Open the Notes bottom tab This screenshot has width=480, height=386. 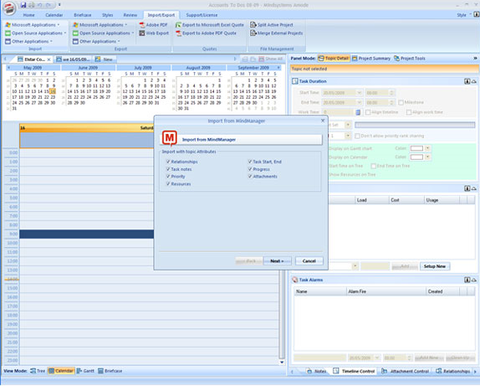point(316,371)
